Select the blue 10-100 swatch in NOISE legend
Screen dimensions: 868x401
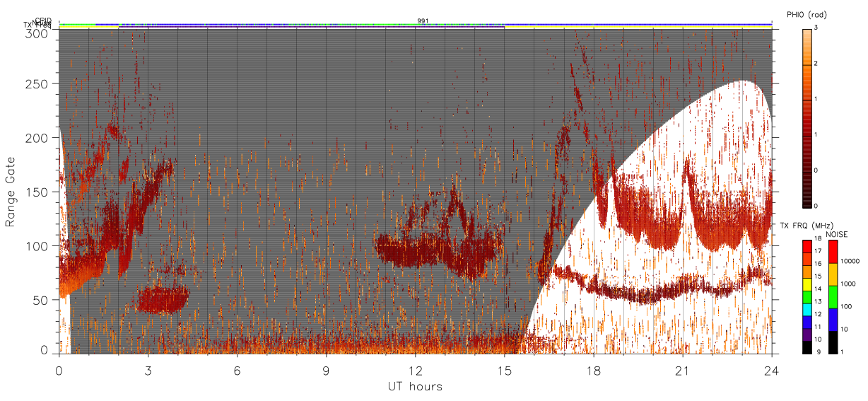click(x=833, y=320)
